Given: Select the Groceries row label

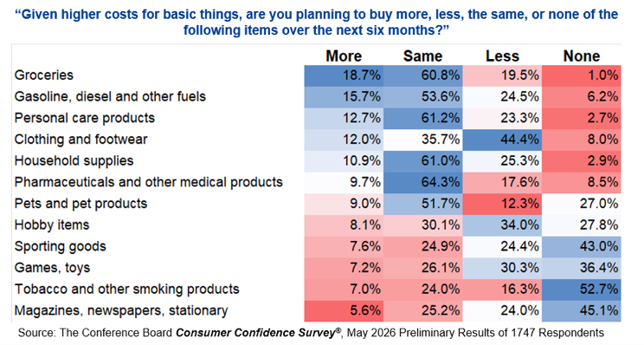Looking at the screenshot, I should click(x=44, y=75).
